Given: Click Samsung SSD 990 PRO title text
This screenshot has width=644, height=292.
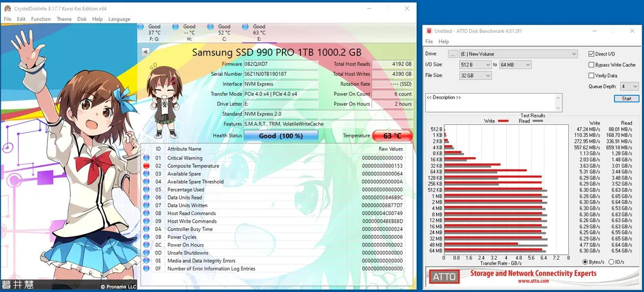Looking at the screenshot, I should click(x=277, y=52).
